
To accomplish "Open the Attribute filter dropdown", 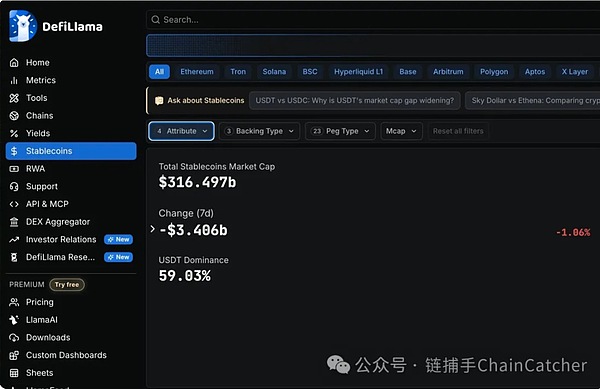I will pos(181,131).
